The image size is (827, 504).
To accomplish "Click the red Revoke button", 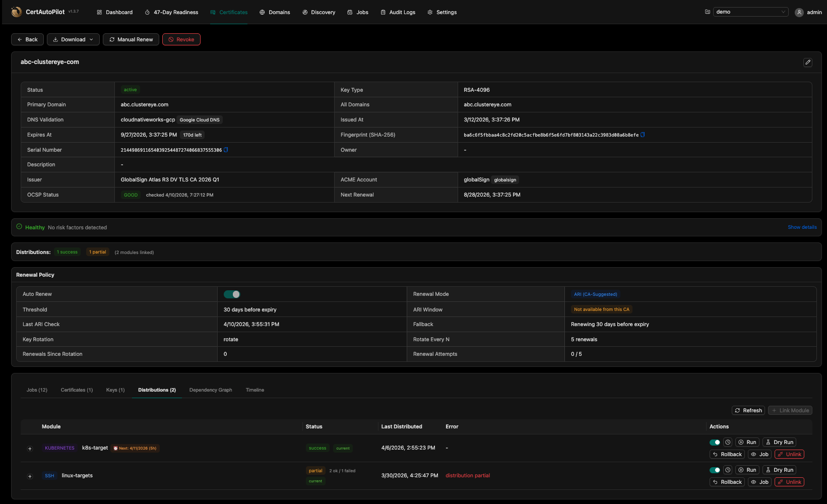I will click(x=181, y=39).
